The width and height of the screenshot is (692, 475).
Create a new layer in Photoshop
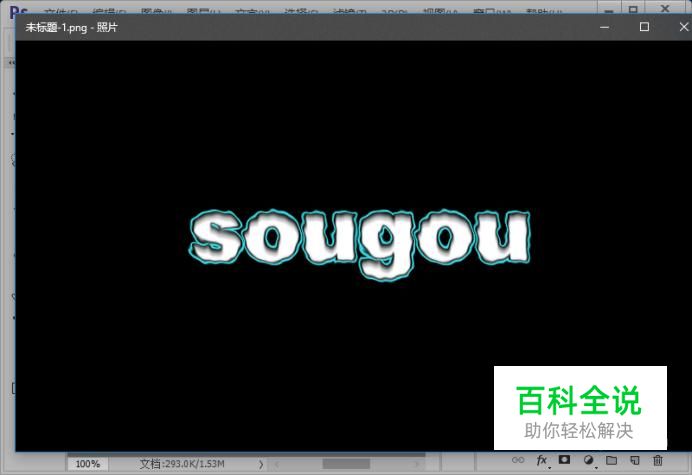click(634, 460)
